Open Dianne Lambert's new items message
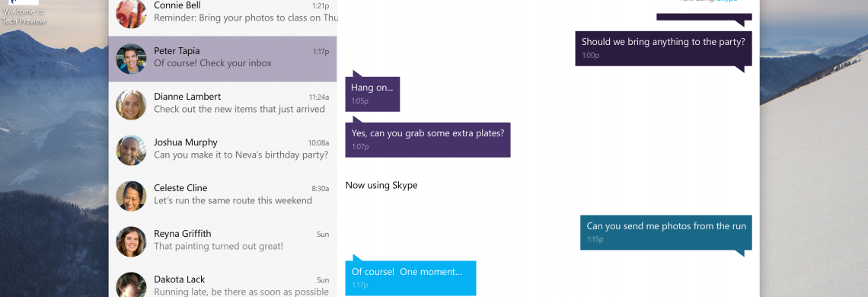 (222, 105)
